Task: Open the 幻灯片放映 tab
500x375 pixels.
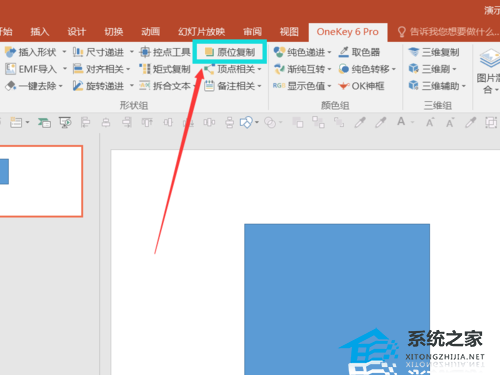Action: (201, 32)
